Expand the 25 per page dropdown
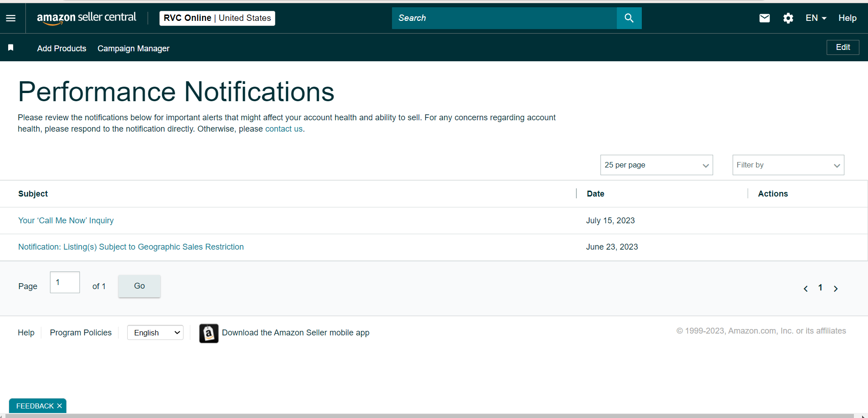Image resolution: width=868 pixels, height=418 pixels. (x=656, y=165)
